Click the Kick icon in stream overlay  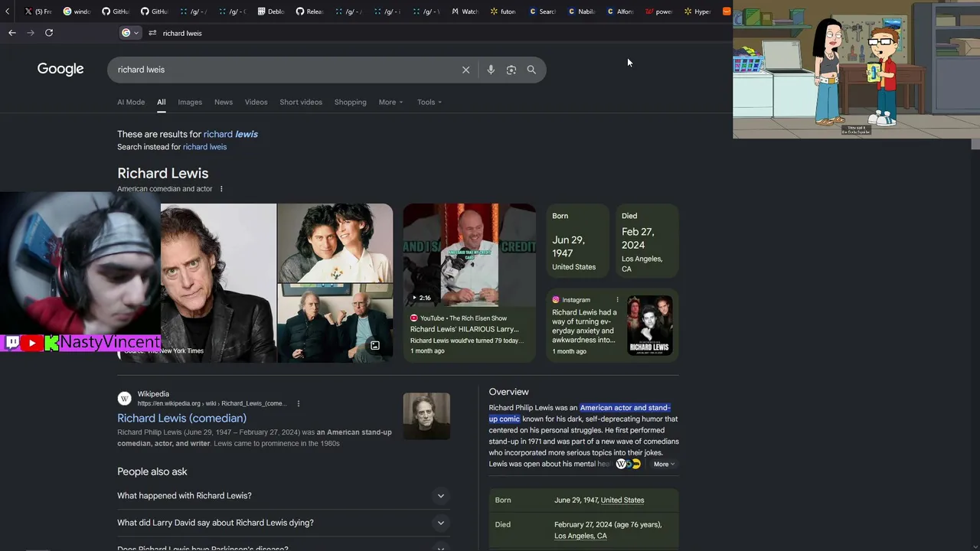tap(51, 343)
